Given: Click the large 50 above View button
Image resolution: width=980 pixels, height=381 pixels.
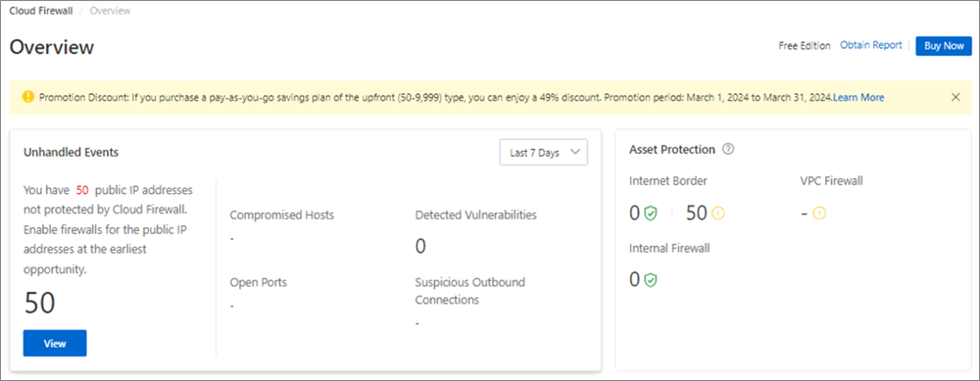Looking at the screenshot, I should pos(40,303).
